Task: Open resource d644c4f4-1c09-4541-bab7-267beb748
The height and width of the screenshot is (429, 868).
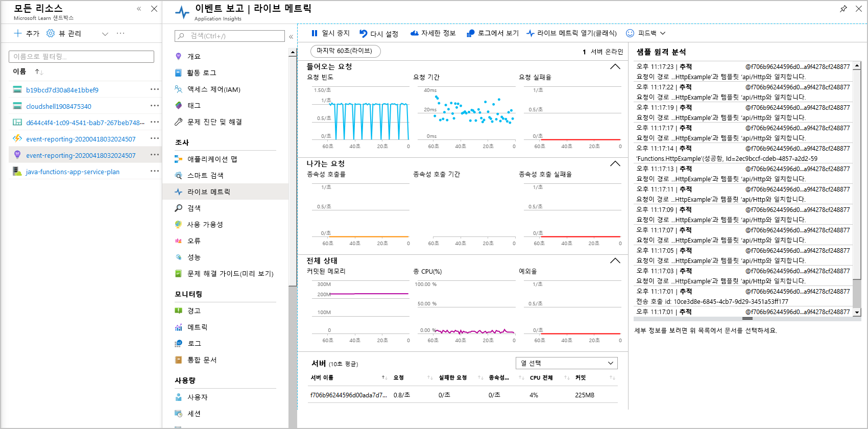Action: click(85, 123)
